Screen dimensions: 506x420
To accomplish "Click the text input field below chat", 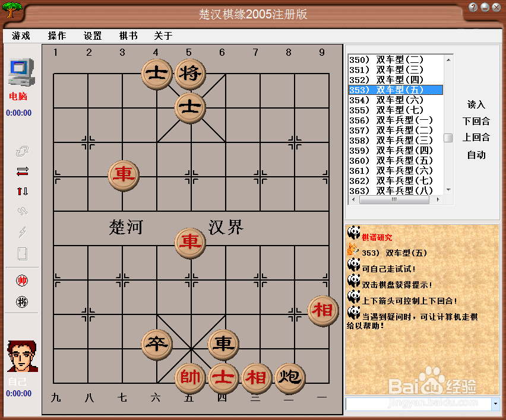I will click(x=418, y=403).
